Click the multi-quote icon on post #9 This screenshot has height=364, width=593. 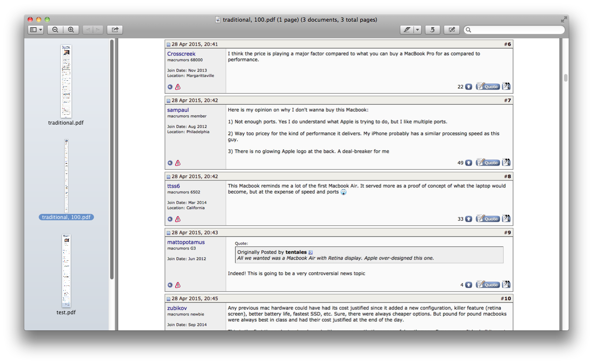coord(506,284)
